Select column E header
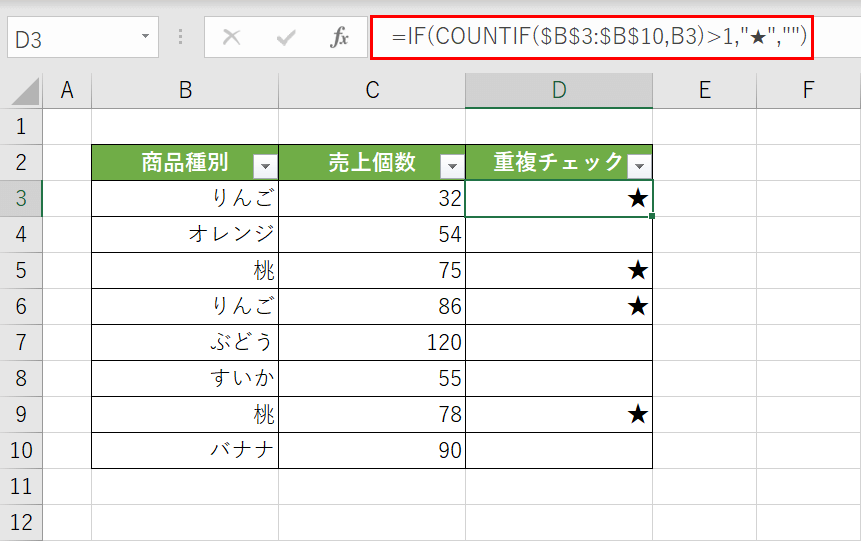861x541 pixels. pos(705,90)
